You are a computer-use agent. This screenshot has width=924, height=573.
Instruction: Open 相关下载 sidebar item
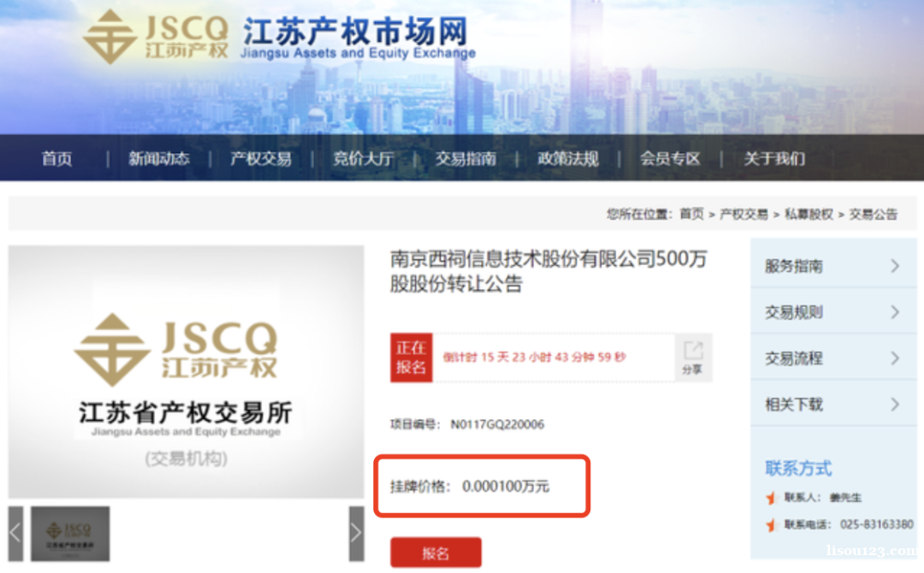pyautogui.click(x=833, y=404)
